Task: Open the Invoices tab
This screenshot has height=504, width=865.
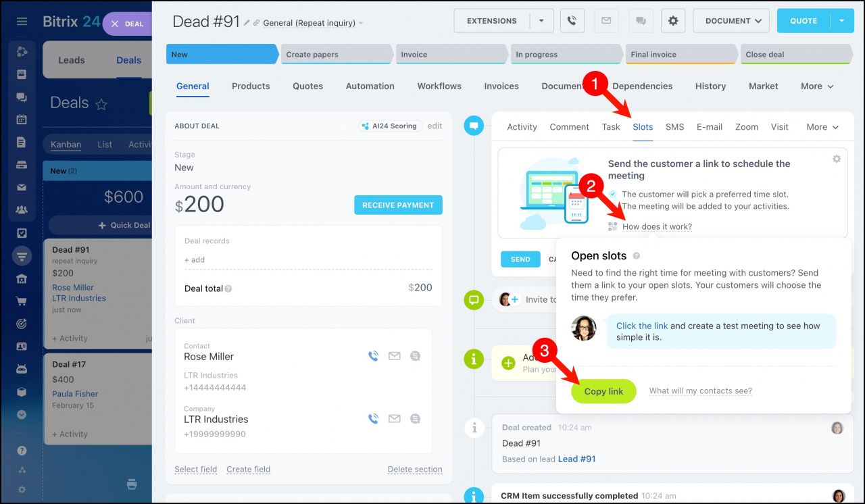Action: [x=501, y=86]
